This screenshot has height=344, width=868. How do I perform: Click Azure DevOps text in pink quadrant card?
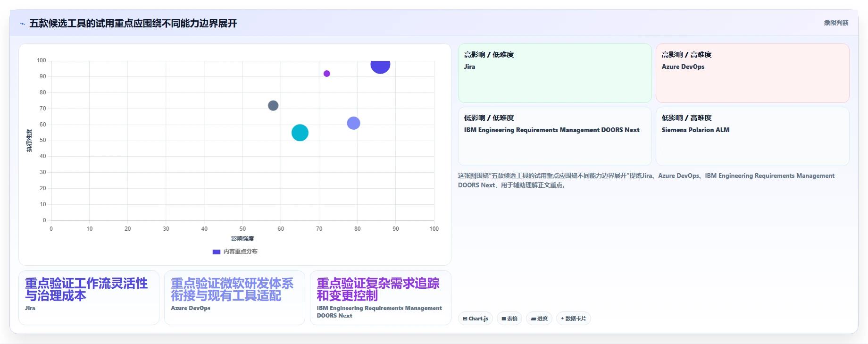(x=683, y=67)
